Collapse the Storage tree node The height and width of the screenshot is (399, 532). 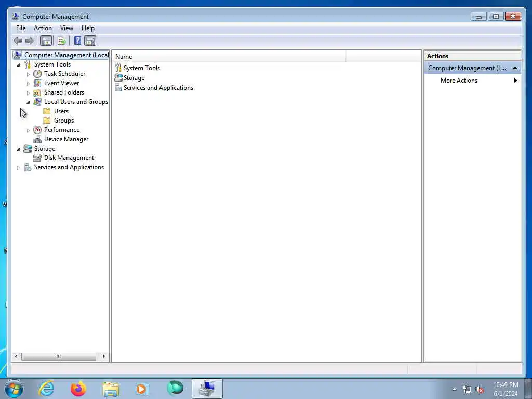(18, 149)
